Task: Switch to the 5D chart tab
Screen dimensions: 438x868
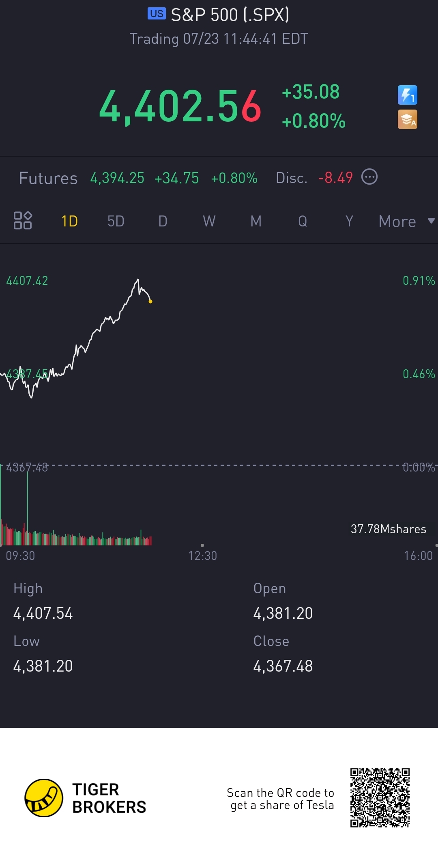Action: (x=116, y=221)
